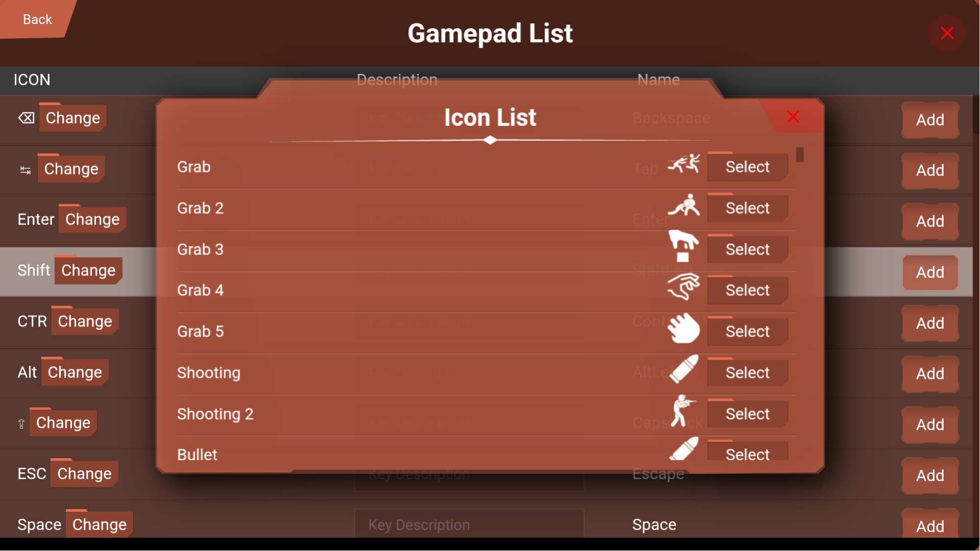
Task: Click the Grab 3 hand-over-box icon
Action: pos(683,246)
